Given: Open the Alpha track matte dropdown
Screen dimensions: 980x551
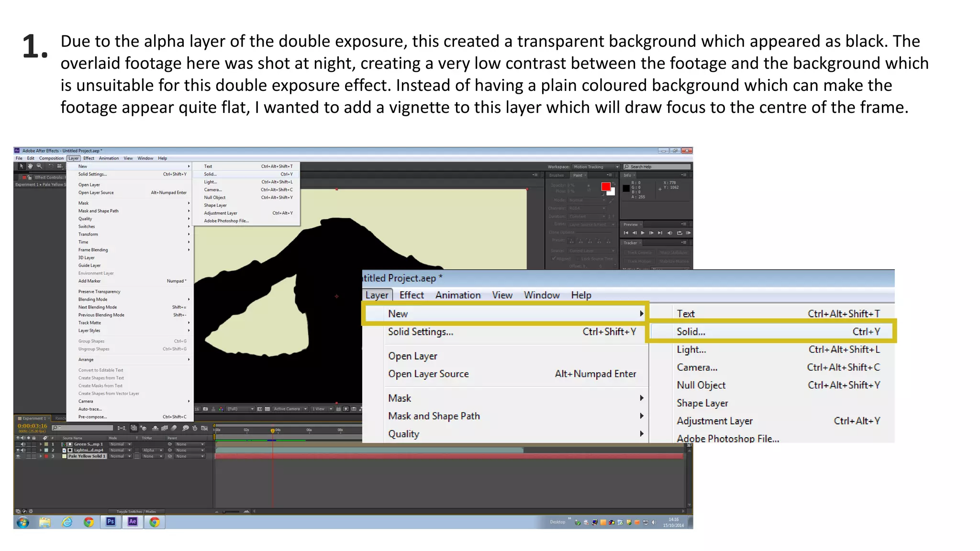Looking at the screenshot, I should coord(153,450).
